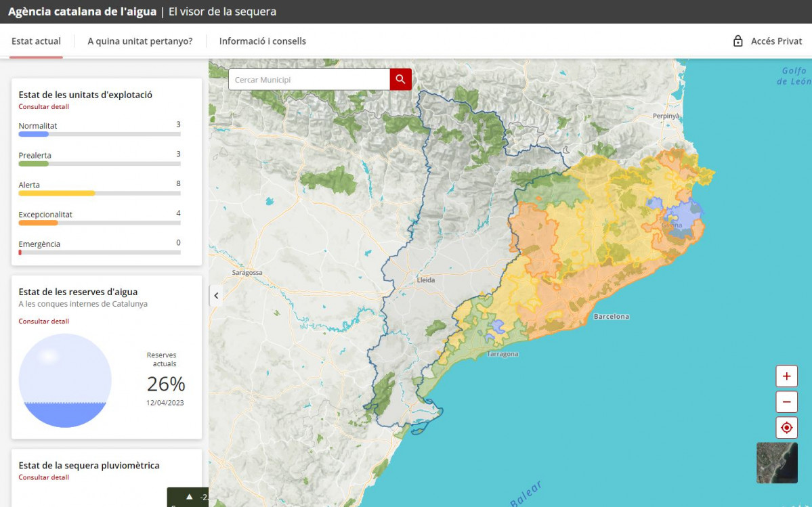This screenshot has height=507, width=812.
Task: Click the Emergència progress bar
Action: (x=100, y=252)
